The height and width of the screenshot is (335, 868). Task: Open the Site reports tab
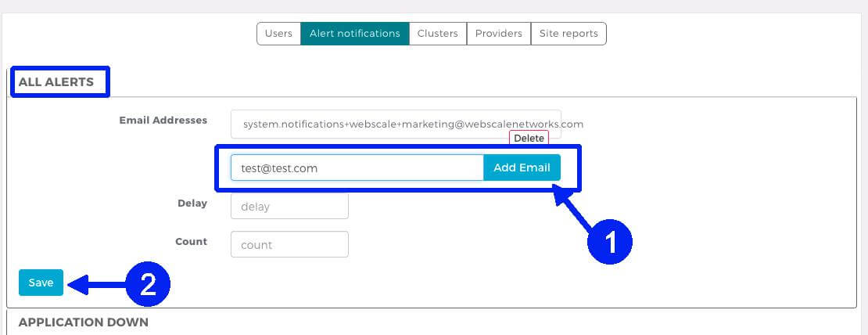[568, 34]
